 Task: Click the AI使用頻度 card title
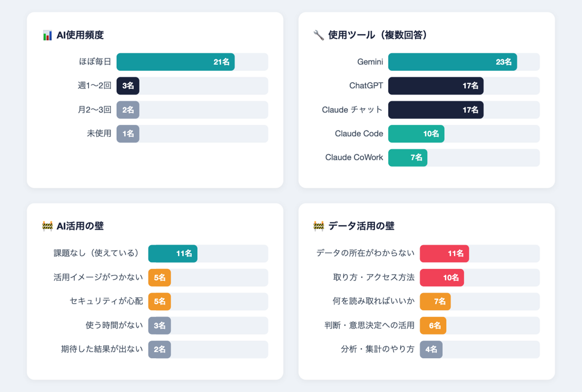click(80, 36)
